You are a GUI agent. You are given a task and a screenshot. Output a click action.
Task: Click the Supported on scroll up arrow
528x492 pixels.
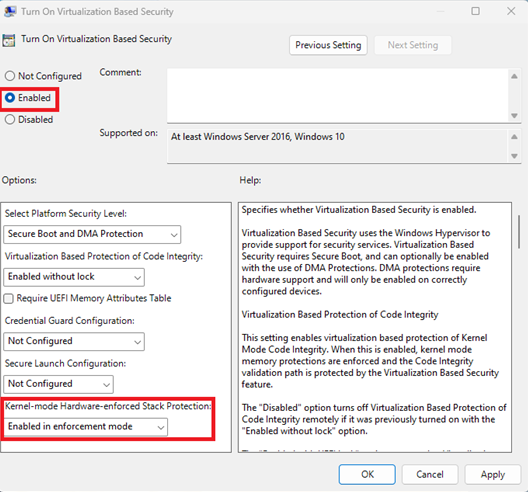[x=514, y=137]
